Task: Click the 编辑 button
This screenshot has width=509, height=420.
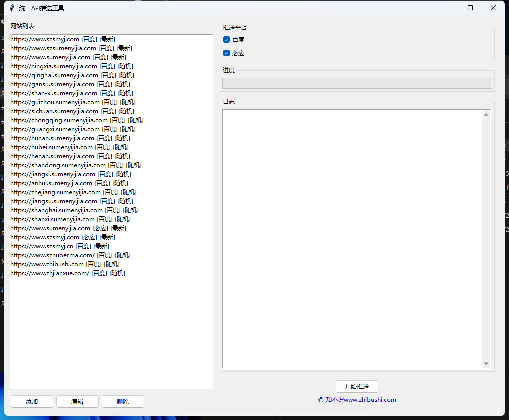Action: click(x=77, y=402)
